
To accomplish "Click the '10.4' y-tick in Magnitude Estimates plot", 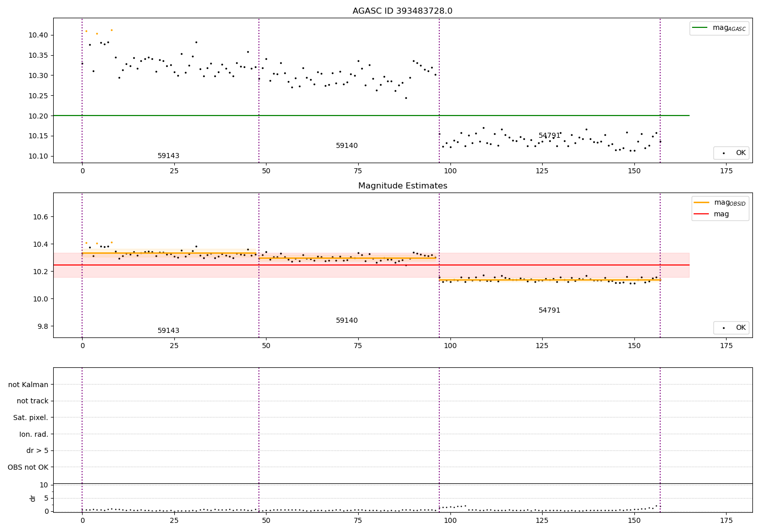I will (x=41, y=244).
